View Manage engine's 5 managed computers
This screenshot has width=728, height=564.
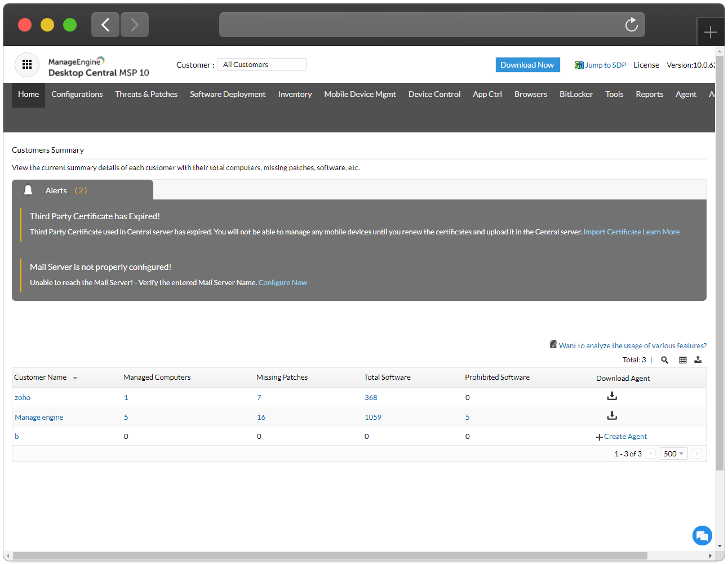(x=126, y=418)
